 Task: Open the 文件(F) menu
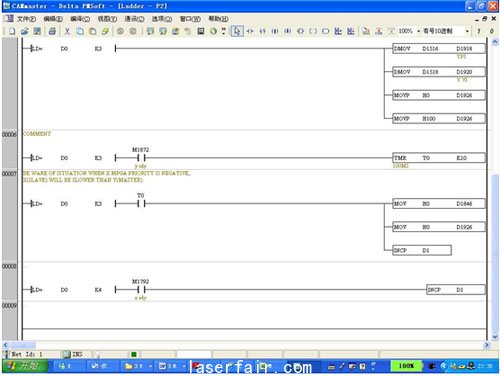[x=26, y=19]
